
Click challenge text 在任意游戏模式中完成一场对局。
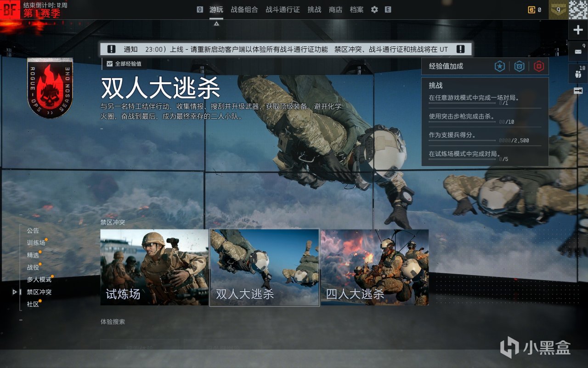pyautogui.click(x=475, y=98)
